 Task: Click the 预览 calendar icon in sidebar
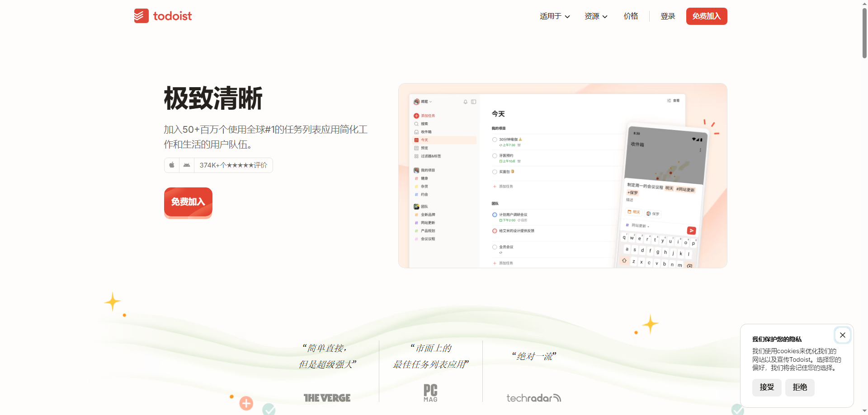(416, 148)
